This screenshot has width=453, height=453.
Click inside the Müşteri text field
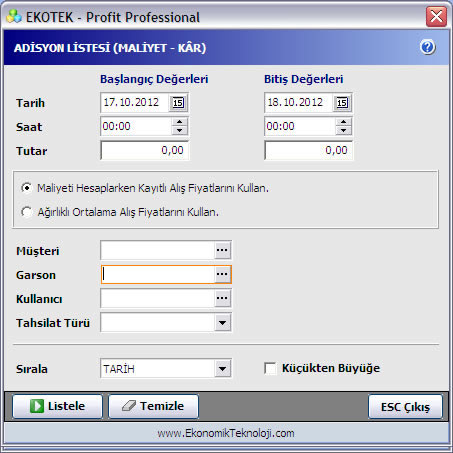click(157, 250)
